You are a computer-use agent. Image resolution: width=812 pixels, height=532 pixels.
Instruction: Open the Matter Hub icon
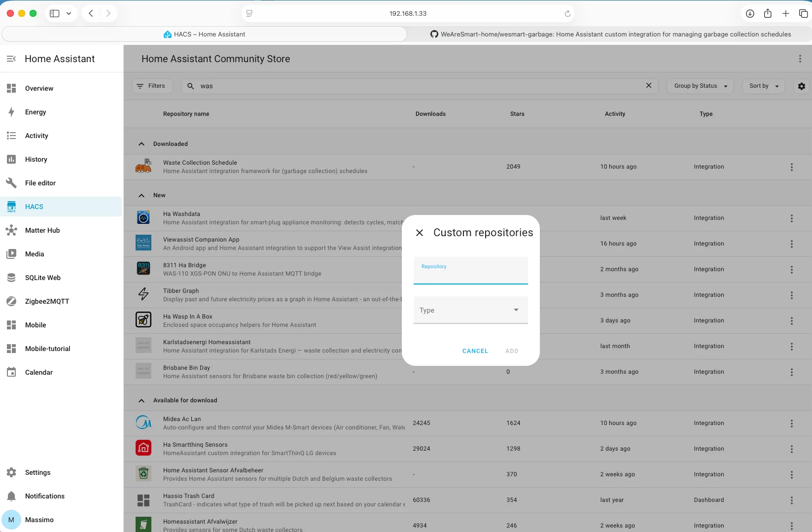pos(11,230)
